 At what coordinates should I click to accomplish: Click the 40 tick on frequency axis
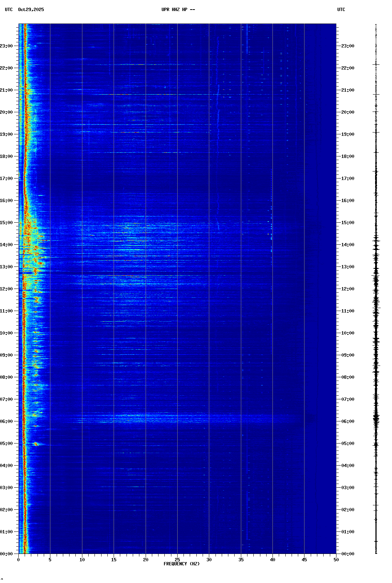click(272, 560)
